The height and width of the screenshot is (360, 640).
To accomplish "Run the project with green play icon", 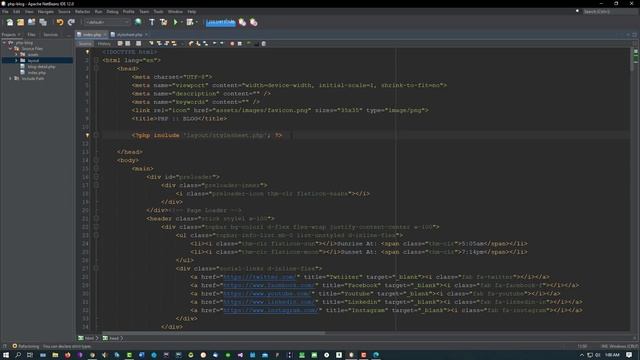I will 176,22.
